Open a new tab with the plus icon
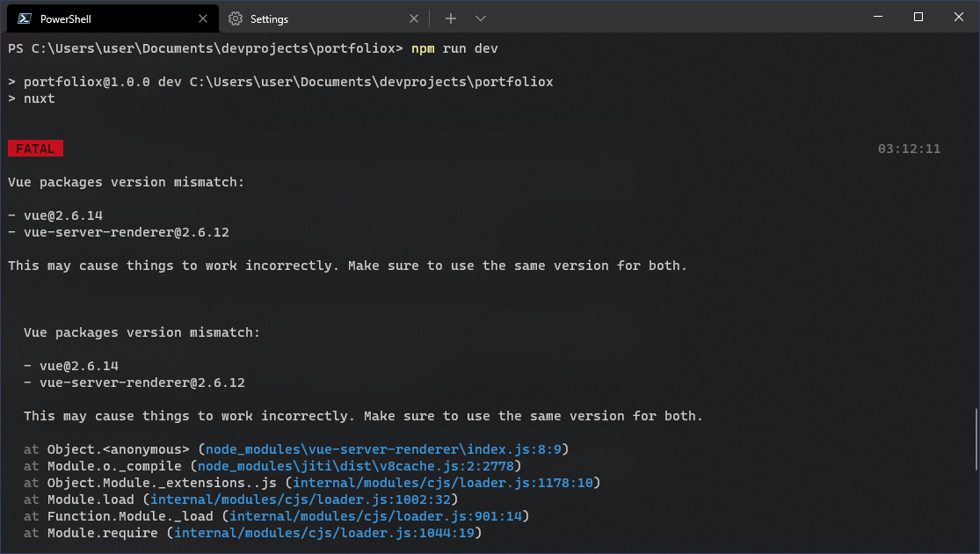The height and width of the screenshot is (554, 980). [450, 18]
